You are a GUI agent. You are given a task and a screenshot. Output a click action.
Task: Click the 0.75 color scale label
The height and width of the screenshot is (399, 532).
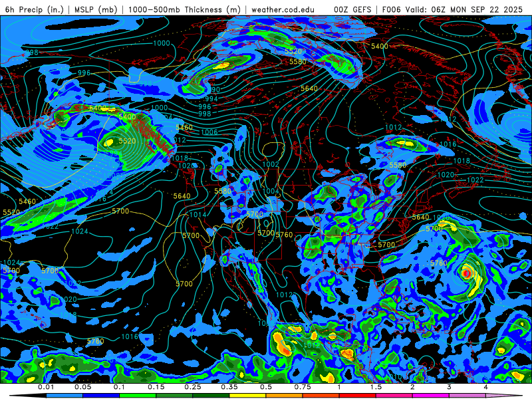(x=303, y=387)
